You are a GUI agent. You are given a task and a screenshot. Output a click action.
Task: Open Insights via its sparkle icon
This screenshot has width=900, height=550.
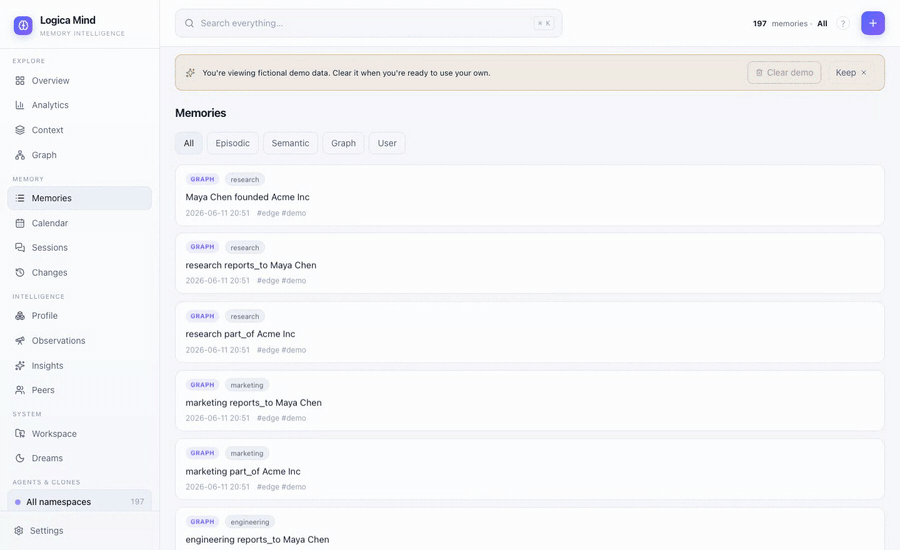[20, 366]
